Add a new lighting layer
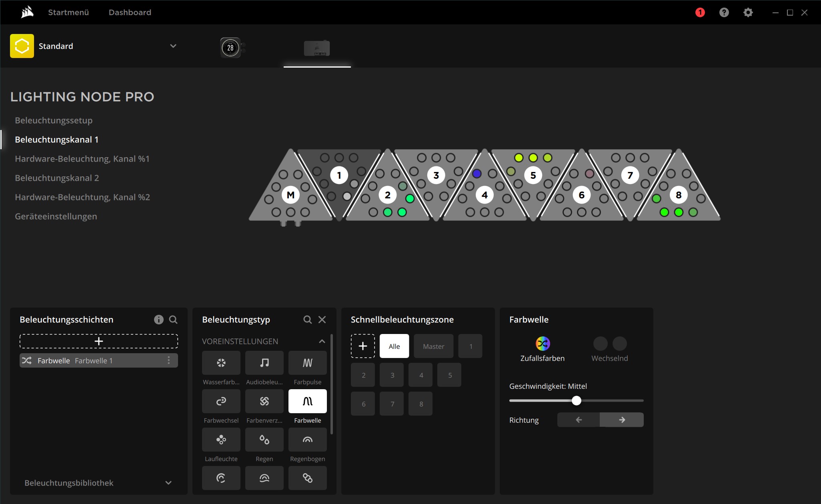Screen dimensions: 821x504 click(98, 341)
